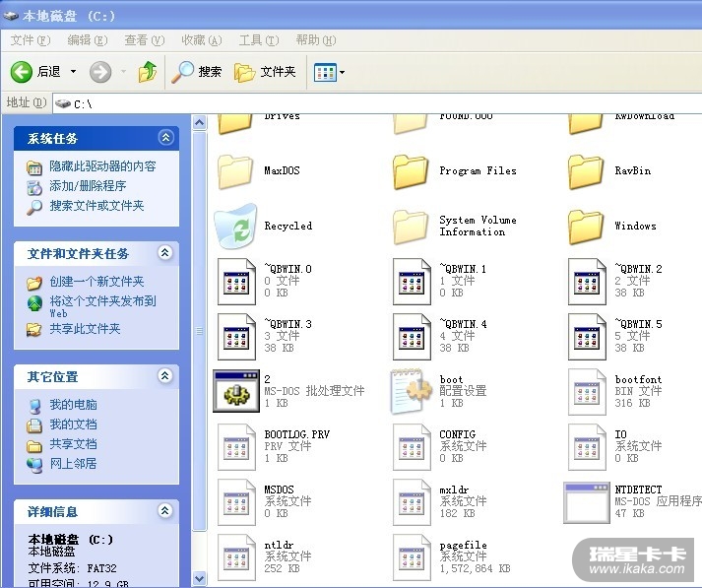Select the CONFIG system file icon
This screenshot has height=588, width=702.
(412, 447)
